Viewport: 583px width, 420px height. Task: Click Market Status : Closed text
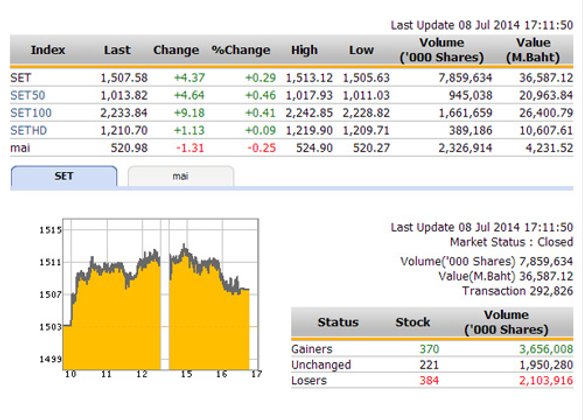[511, 242]
